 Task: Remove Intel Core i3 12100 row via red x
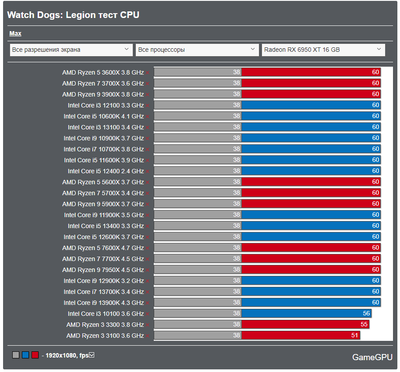click(147, 106)
